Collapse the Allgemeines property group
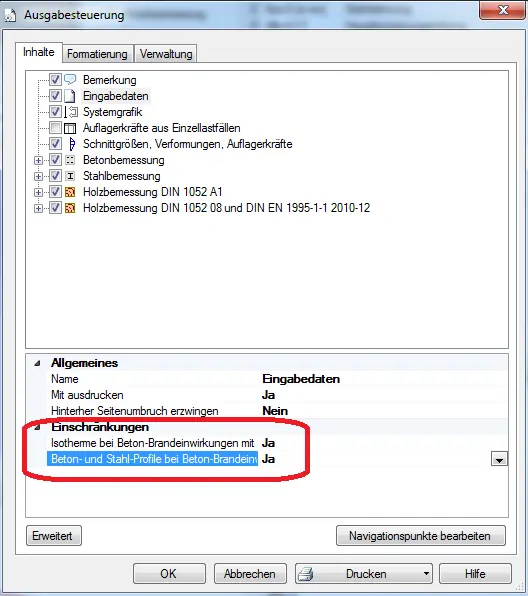The image size is (528, 596). (37, 363)
